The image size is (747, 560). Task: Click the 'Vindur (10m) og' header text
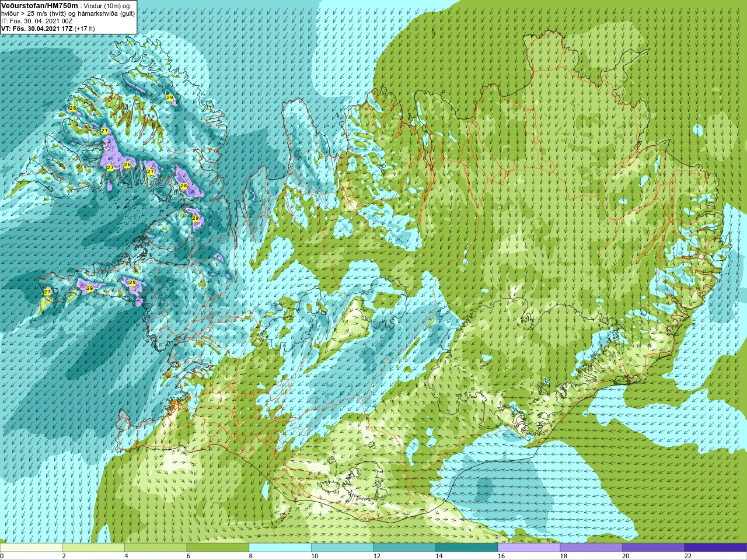click(107, 6)
